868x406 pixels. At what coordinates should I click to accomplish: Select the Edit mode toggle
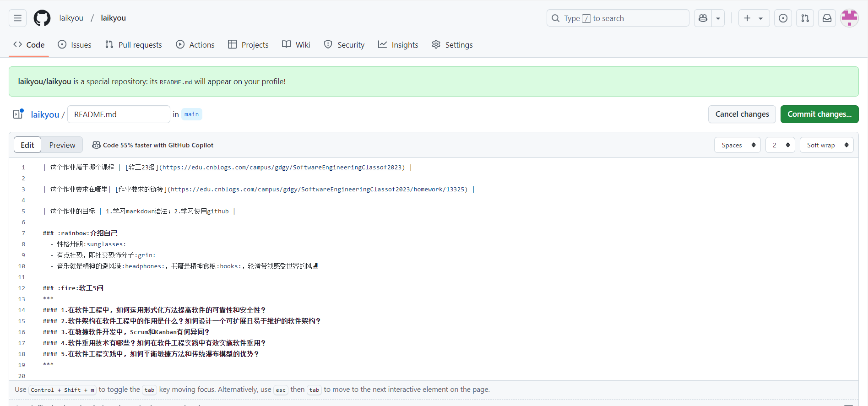27,145
